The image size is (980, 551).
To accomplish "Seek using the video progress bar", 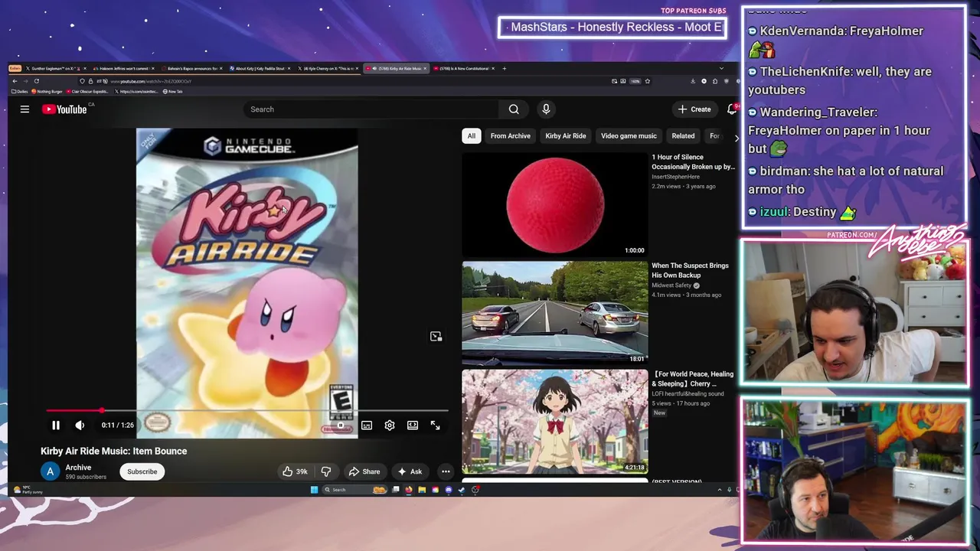I will 247,411.
